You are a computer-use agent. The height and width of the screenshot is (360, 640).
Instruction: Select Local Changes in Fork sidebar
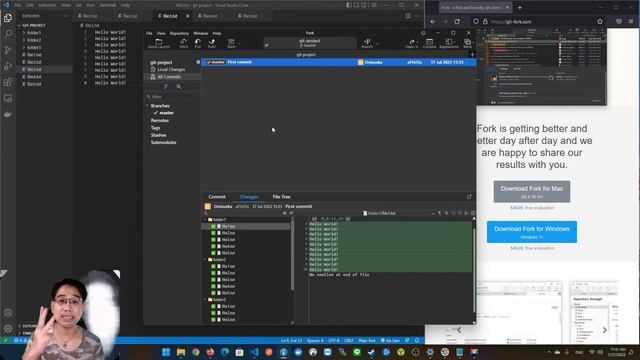(171, 70)
